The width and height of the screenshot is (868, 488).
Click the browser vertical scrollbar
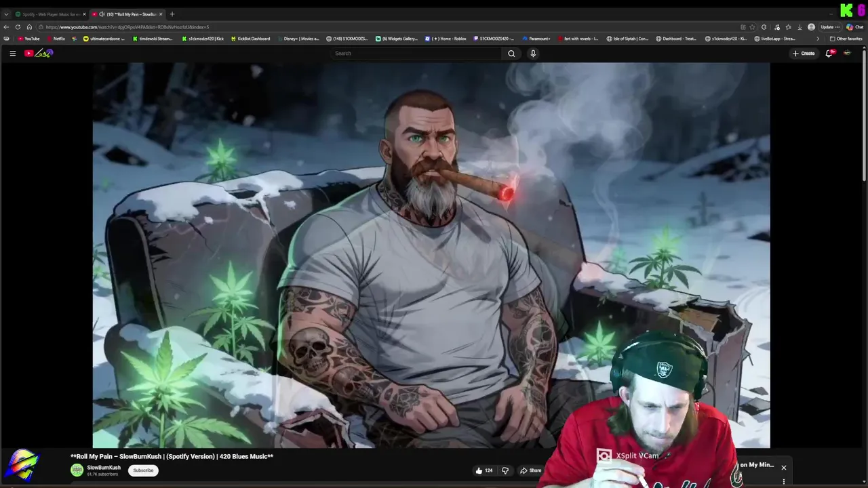pos(865,115)
